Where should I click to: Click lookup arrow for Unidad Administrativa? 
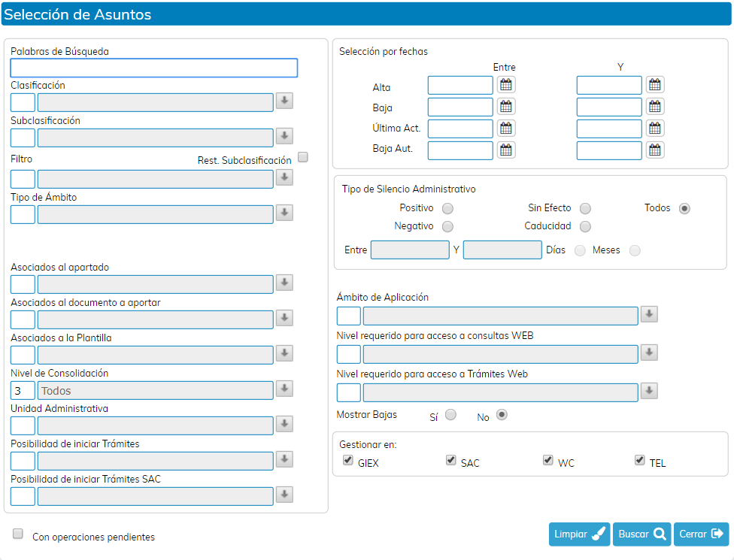[284, 425]
